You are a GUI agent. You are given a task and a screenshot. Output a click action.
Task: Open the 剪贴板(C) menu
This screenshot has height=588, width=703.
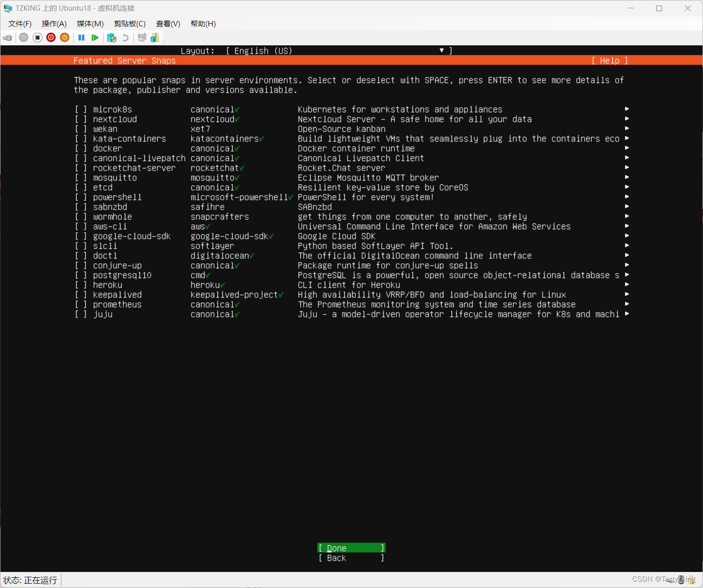[x=130, y=24]
